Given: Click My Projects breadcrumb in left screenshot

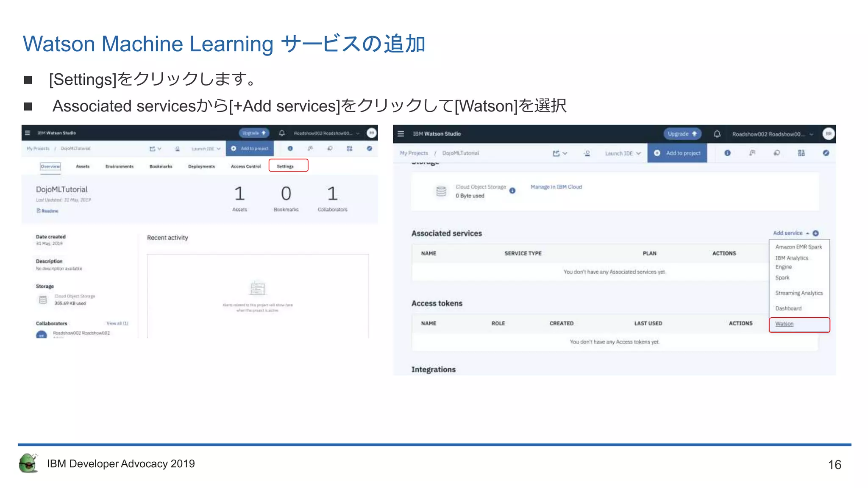Looking at the screenshot, I should click(x=38, y=149).
